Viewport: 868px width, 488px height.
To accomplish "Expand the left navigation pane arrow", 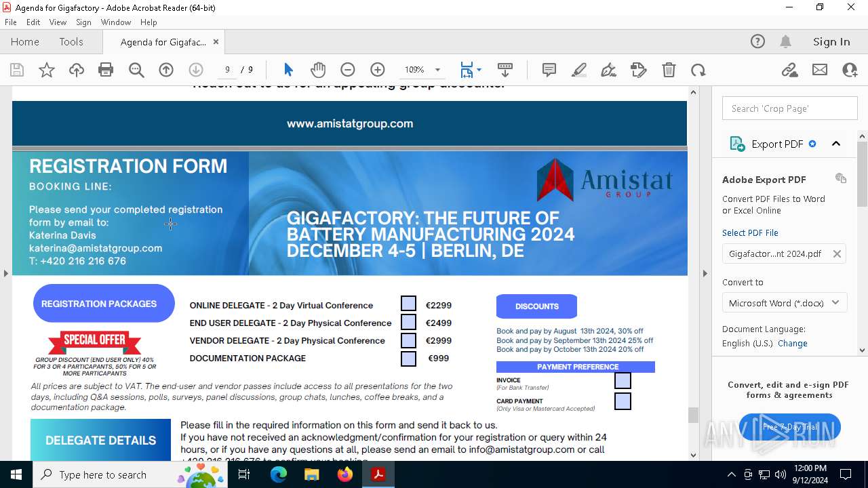I will tap(5, 273).
